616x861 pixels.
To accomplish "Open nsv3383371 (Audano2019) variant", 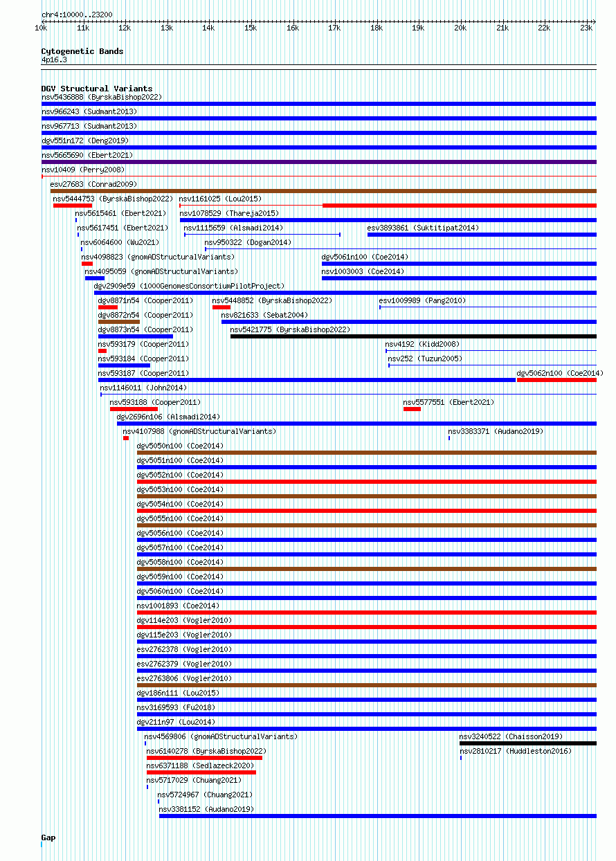I will tap(496, 431).
